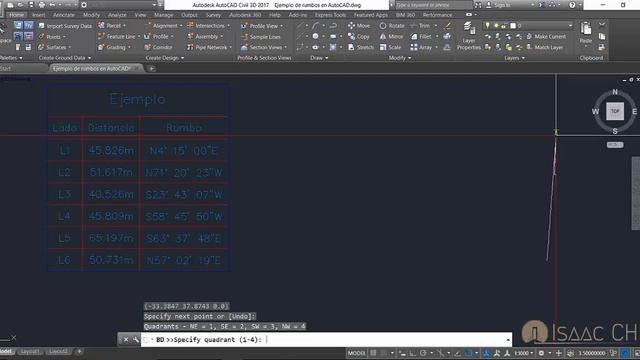Open annotation scale 1:1000 dropdown
The width and height of the screenshot is (640, 360).
click(x=524, y=353)
